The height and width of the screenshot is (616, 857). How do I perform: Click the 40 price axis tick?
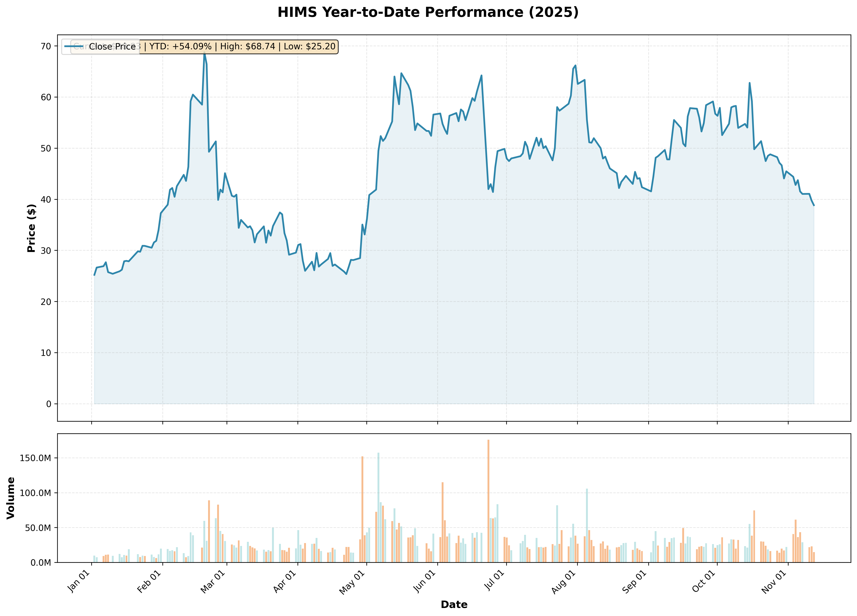pyautogui.click(x=46, y=200)
